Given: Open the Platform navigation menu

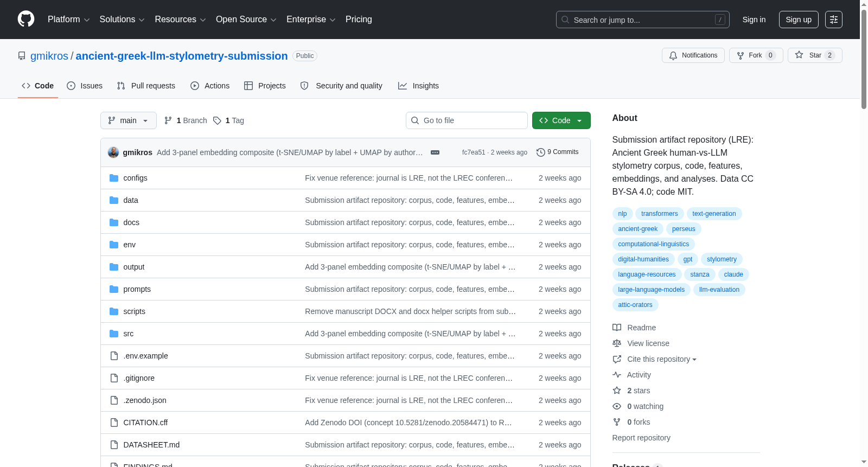Looking at the screenshot, I should (x=68, y=20).
